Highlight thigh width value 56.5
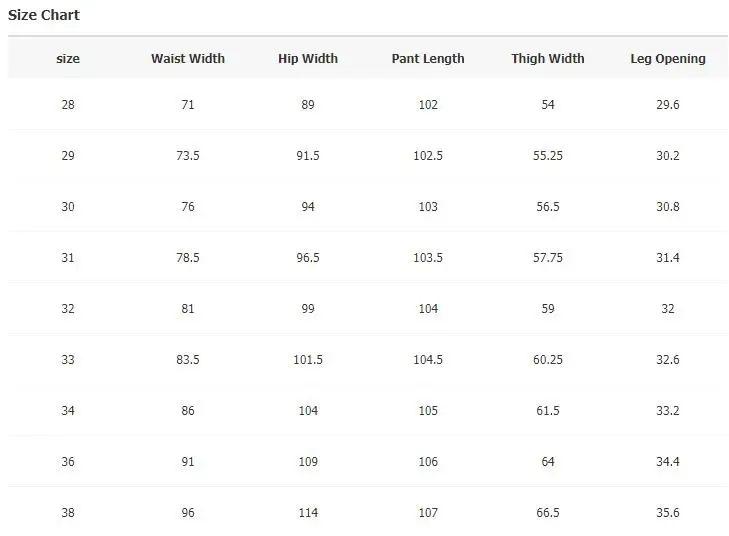Screen dimensions: 729x536 click(548, 206)
